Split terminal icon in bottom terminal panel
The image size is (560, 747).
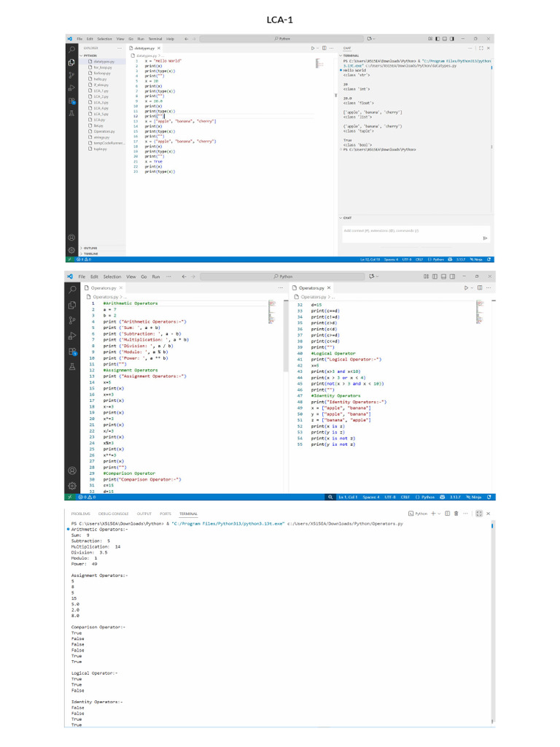pos(447,514)
